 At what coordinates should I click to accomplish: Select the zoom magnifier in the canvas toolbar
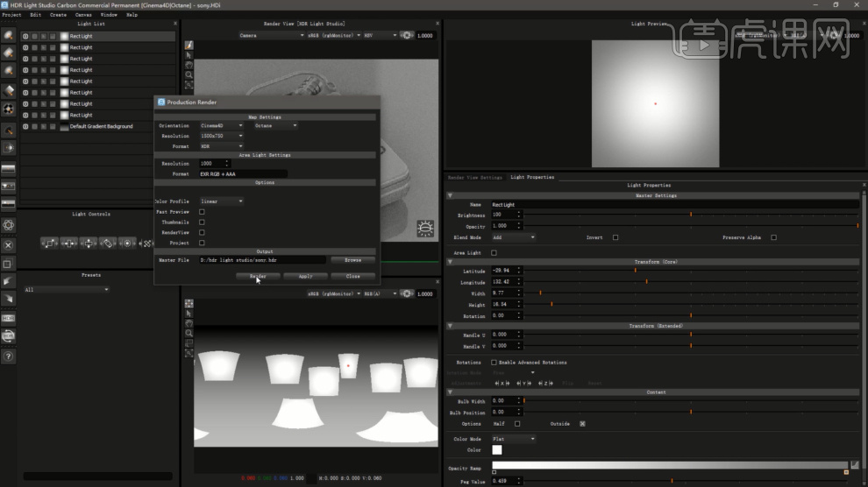pos(189,334)
